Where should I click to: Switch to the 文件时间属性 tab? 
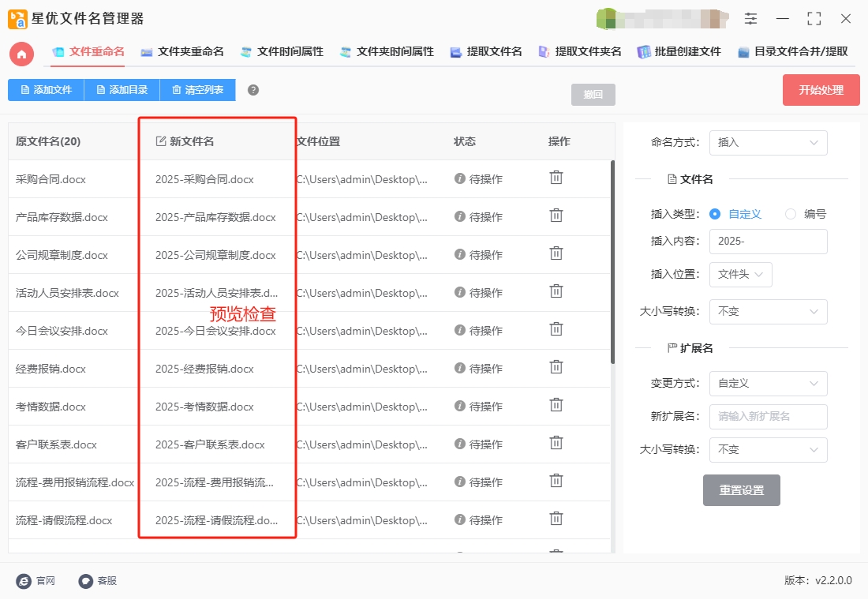tap(282, 52)
